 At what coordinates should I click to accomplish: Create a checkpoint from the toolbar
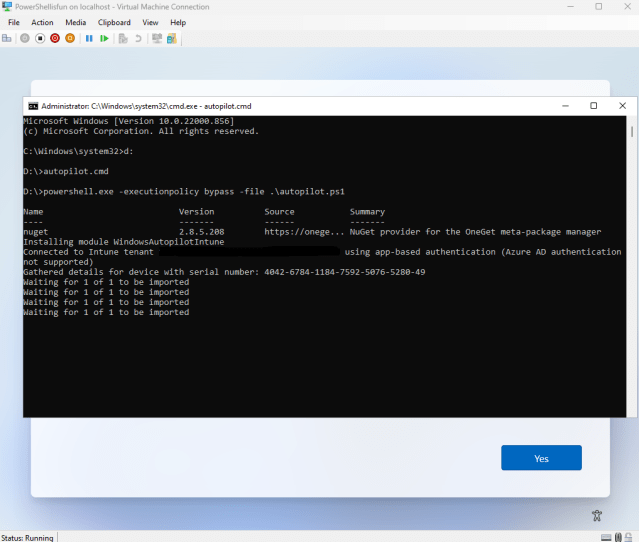(x=123, y=39)
